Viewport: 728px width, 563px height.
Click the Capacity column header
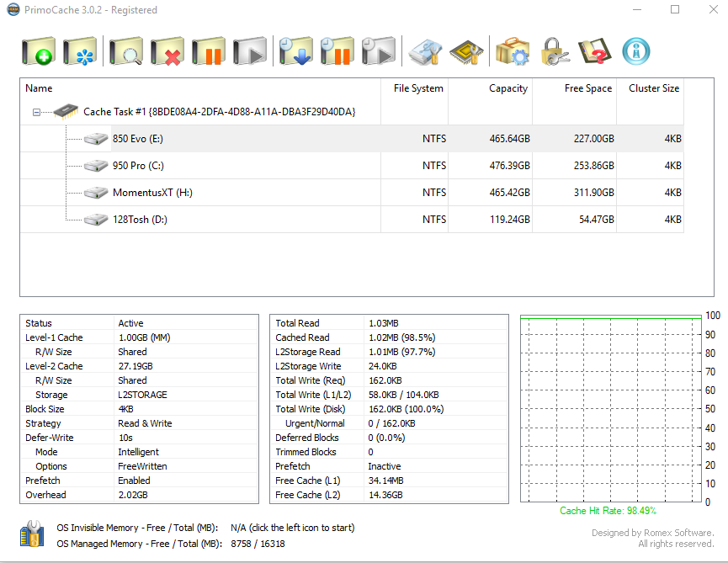point(507,88)
